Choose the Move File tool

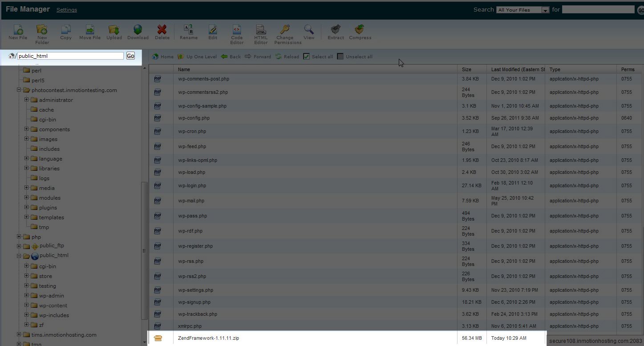(90, 32)
